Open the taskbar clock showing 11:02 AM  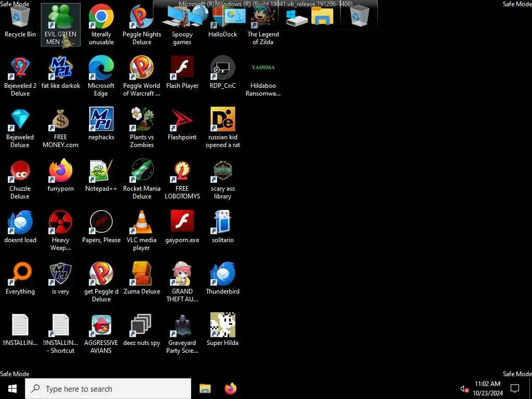(487, 389)
